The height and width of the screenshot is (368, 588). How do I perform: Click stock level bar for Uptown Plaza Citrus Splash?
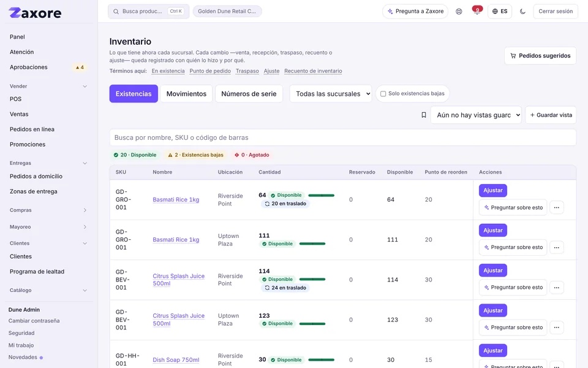(x=312, y=324)
